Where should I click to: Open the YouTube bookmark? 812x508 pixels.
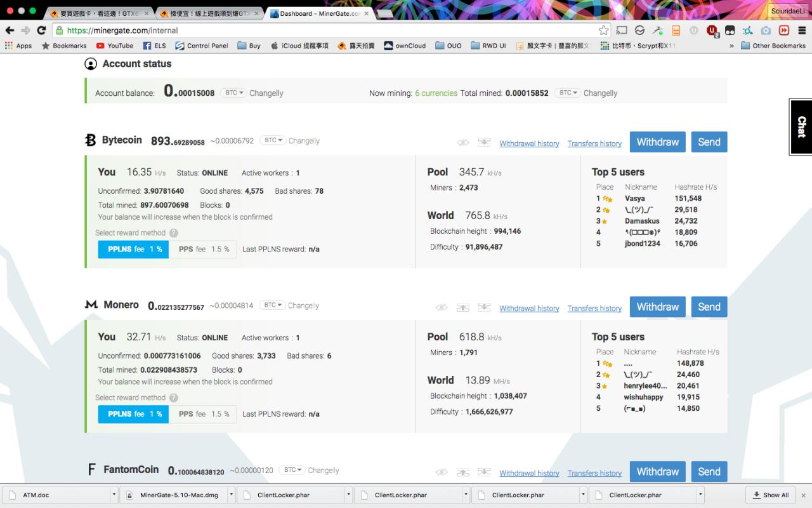pyautogui.click(x=115, y=46)
